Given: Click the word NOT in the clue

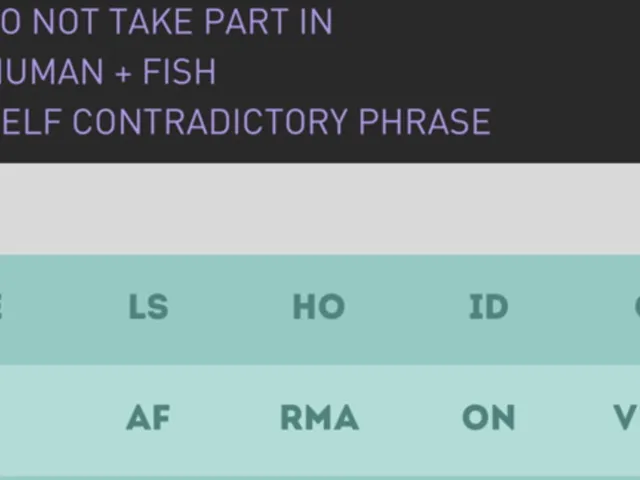Looking at the screenshot, I should 66,21.
